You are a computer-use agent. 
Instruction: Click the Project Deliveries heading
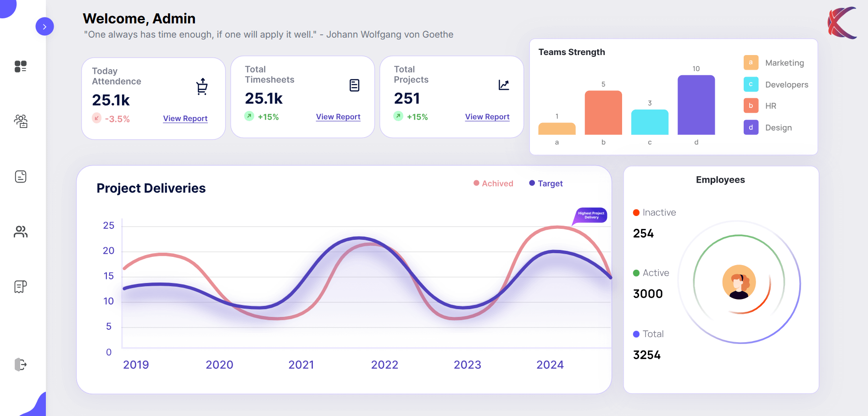pyautogui.click(x=151, y=188)
